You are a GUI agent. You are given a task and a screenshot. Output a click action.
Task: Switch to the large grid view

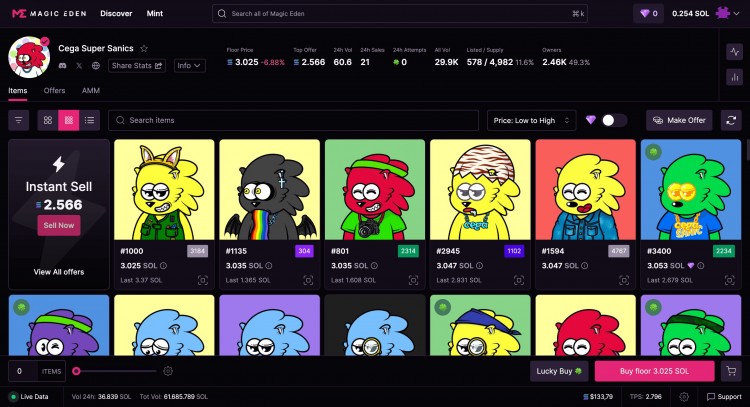click(48, 120)
